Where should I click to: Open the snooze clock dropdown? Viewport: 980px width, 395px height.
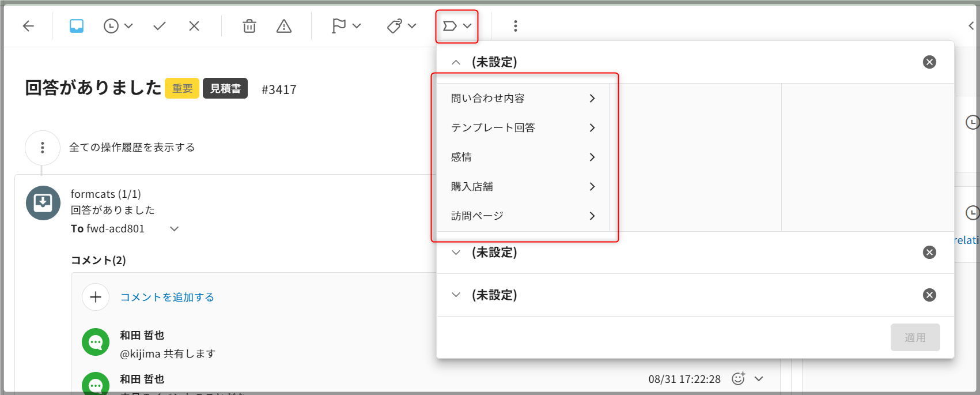pyautogui.click(x=118, y=26)
